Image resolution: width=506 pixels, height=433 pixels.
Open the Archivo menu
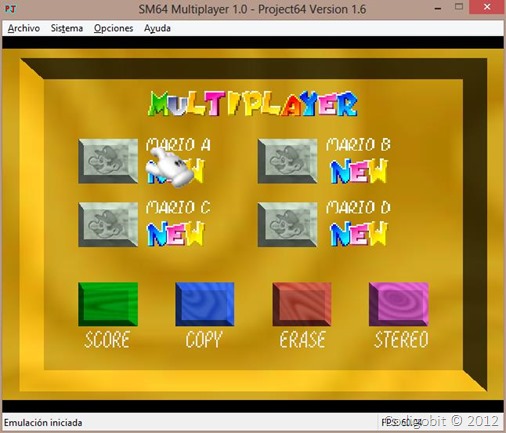tap(24, 28)
